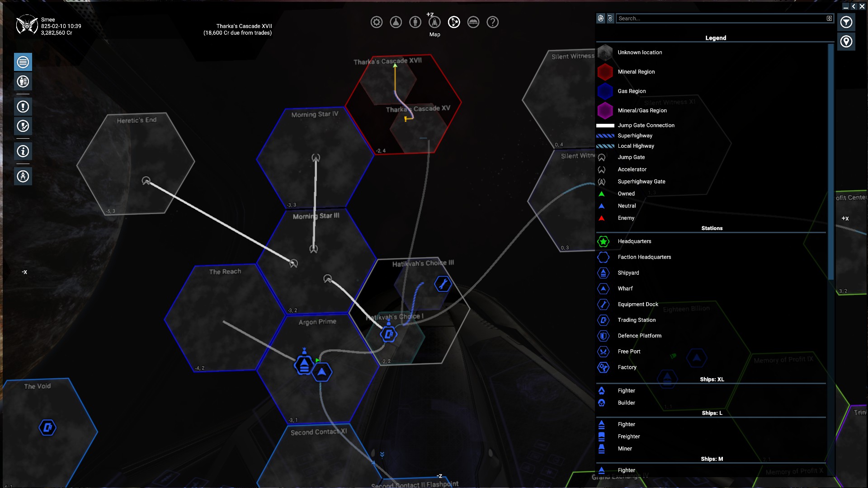Select the ship rocket icon in top menu
The height and width of the screenshot is (488, 868).
(434, 22)
